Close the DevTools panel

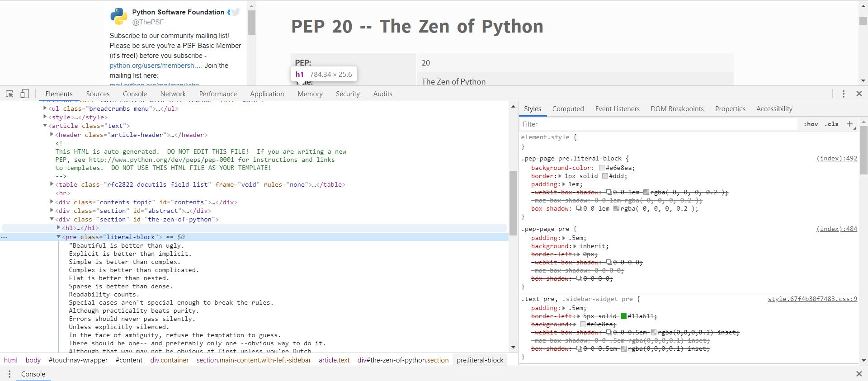click(859, 94)
